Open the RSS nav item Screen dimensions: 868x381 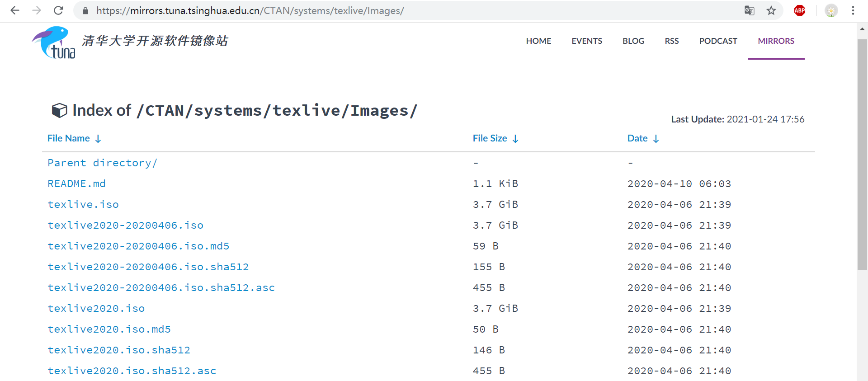pos(672,41)
